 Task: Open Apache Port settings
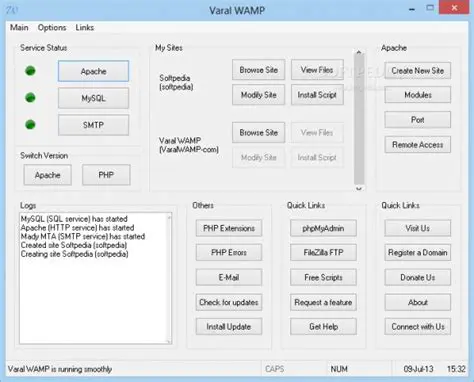point(418,120)
